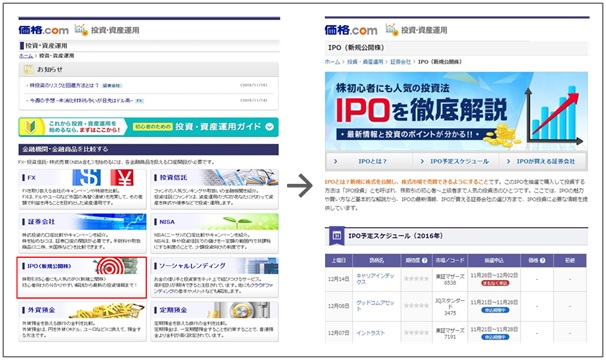Viewport: 606px width, 360px height.
Task: Open the イントラスト stock link
Action: click(370, 333)
